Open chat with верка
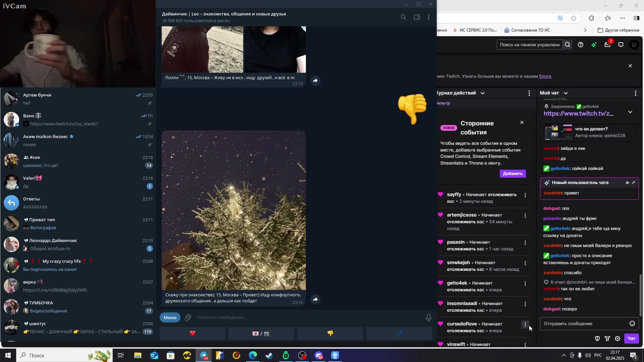 [x=78, y=286]
